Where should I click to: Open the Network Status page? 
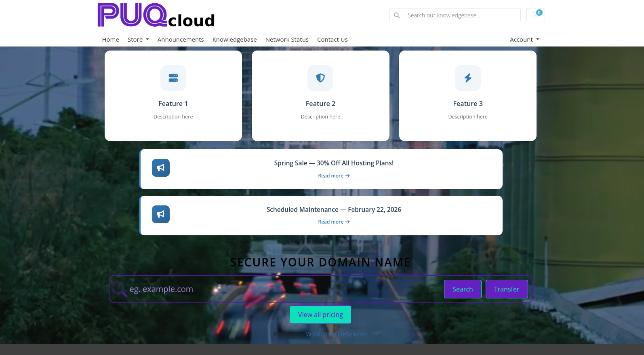tap(287, 40)
